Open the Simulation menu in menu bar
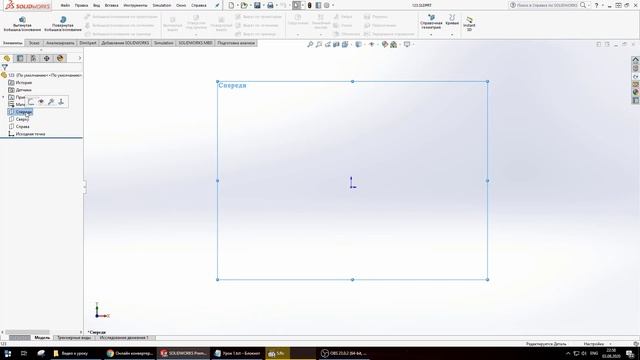The width and height of the screenshot is (640, 360). (162, 5)
